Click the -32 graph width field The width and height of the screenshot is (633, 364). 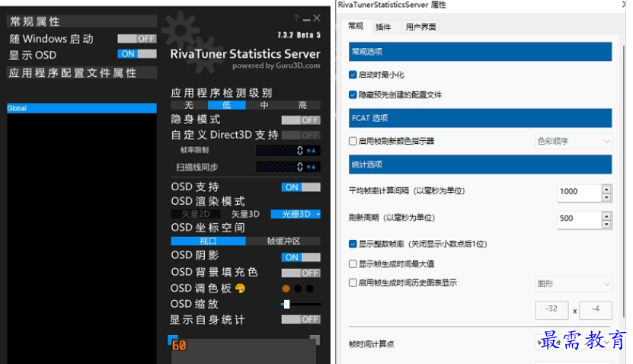tap(551, 310)
